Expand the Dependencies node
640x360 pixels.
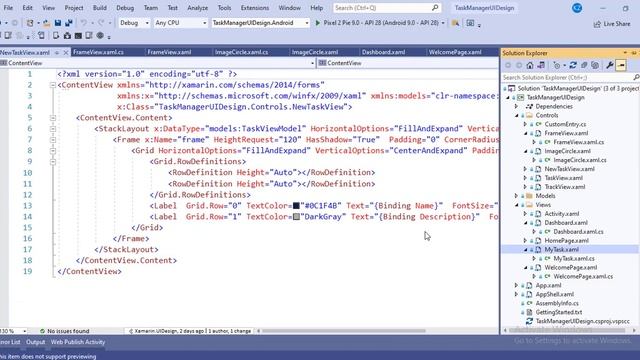[517, 107]
